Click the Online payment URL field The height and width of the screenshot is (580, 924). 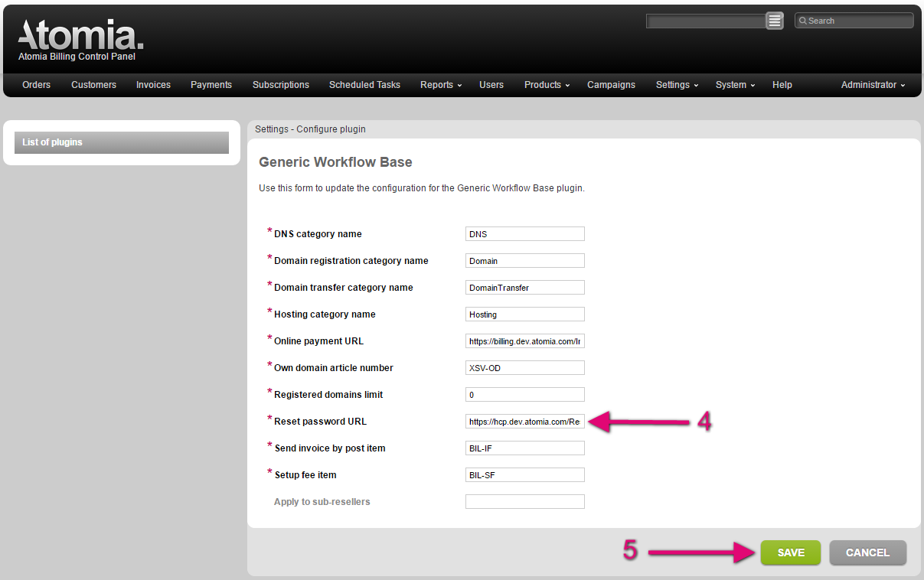coord(525,341)
